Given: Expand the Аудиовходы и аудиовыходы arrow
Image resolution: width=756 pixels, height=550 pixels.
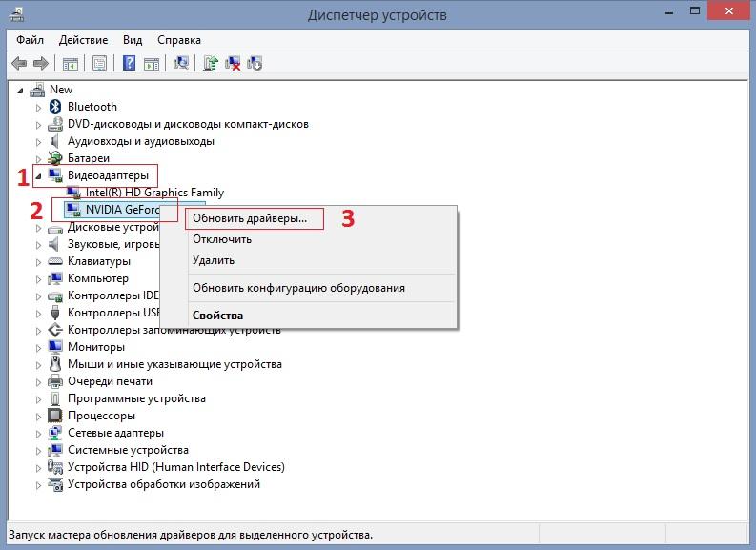Looking at the screenshot, I should pyautogui.click(x=38, y=142).
